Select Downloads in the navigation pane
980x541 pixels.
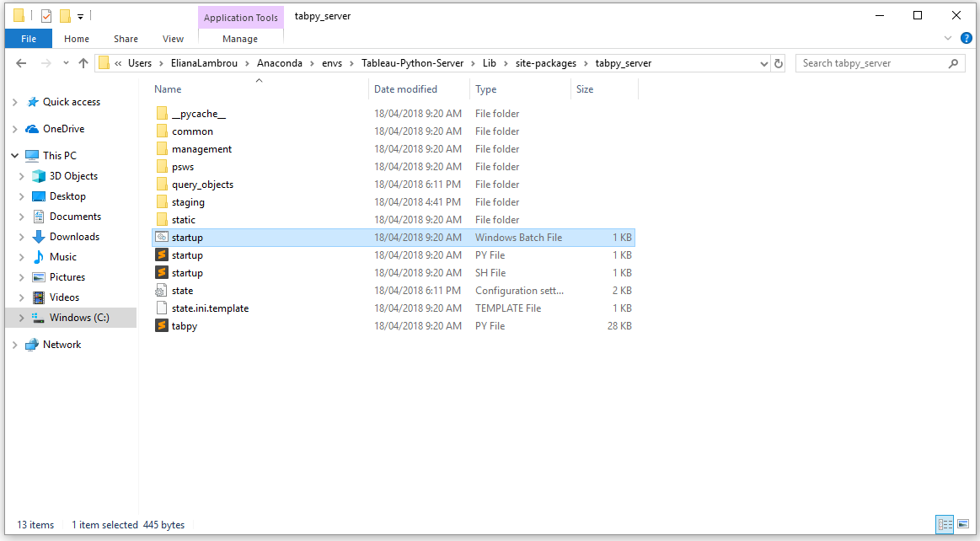pyautogui.click(x=74, y=237)
